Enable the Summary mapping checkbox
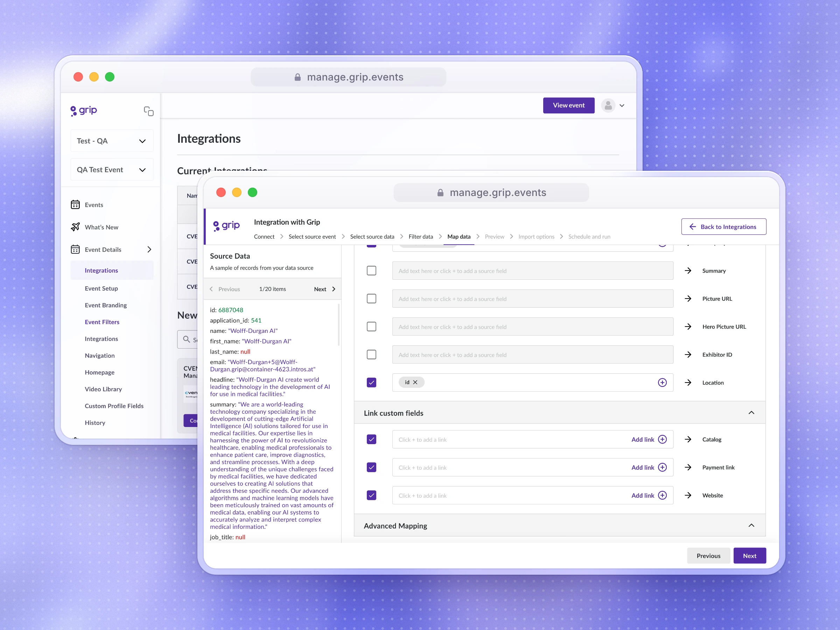This screenshot has height=630, width=840. [x=371, y=271]
